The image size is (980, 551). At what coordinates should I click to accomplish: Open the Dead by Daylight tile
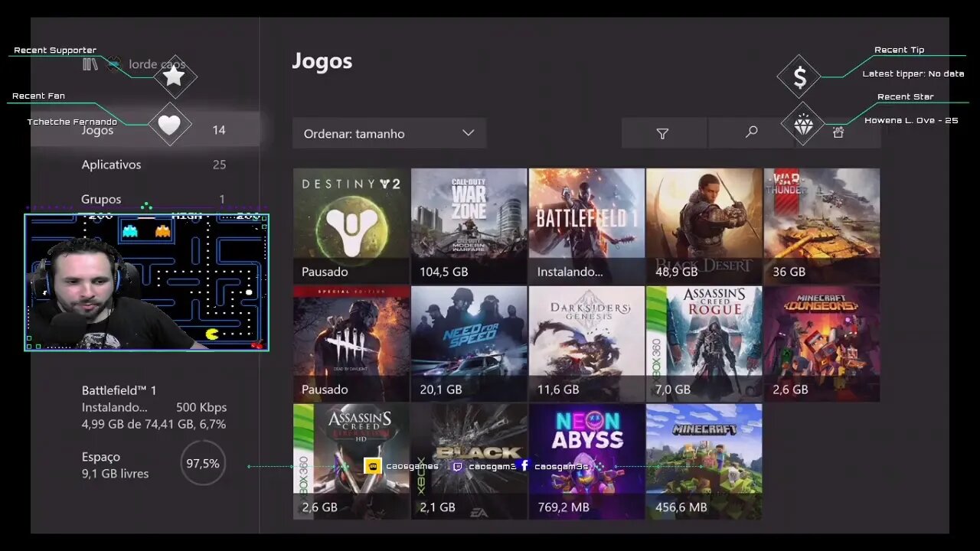351,344
